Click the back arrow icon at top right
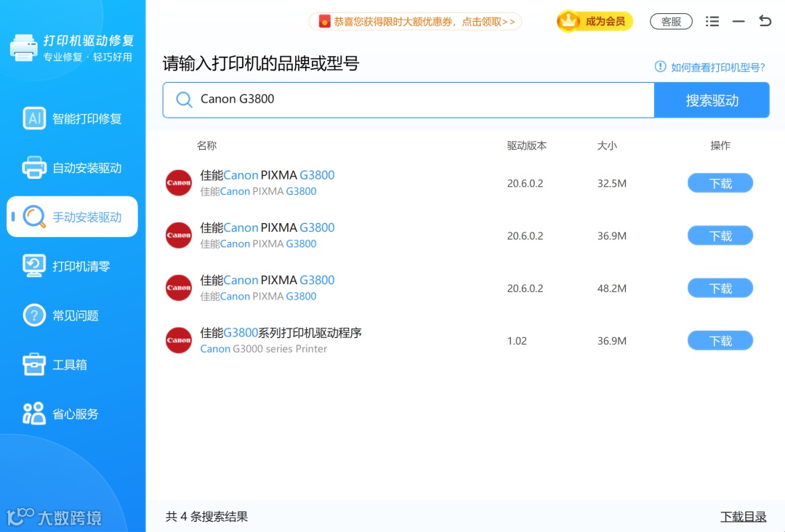This screenshot has height=532, width=785. 765,21
